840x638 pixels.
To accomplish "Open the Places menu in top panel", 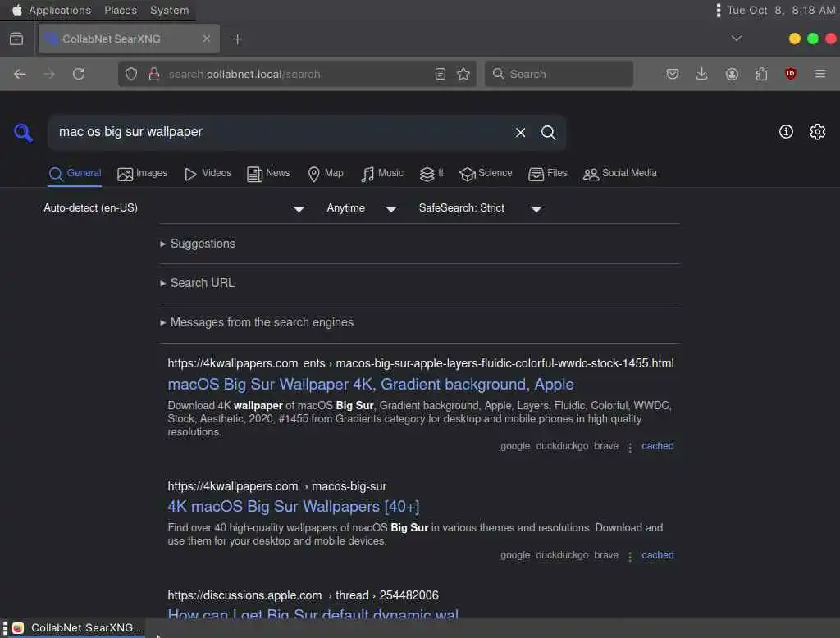I will [121, 10].
